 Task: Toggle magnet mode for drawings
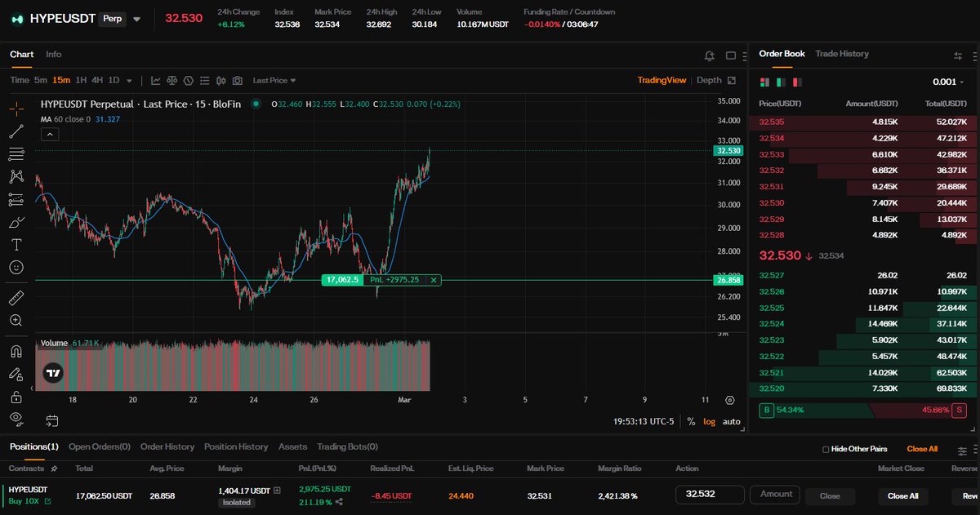[16, 352]
